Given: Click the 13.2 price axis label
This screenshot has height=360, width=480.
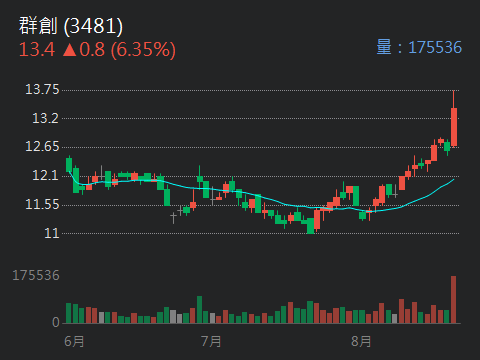Looking at the screenshot, I should [x=45, y=118].
